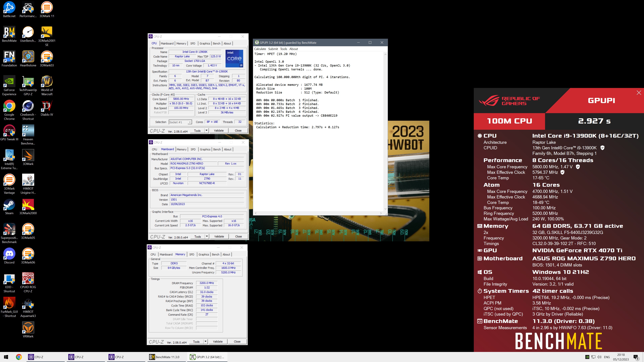644x362 pixels.
Task: Open BenchMate desktop shortcut
Action: [x=9, y=34]
